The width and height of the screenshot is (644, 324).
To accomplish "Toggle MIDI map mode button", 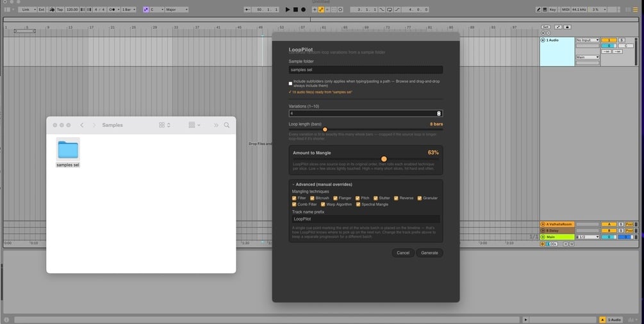I will click(x=566, y=10).
